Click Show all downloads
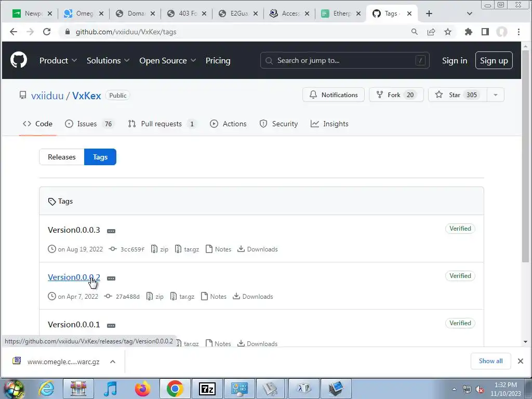Image resolution: width=532 pixels, height=399 pixels. click(x=490, y=361)
